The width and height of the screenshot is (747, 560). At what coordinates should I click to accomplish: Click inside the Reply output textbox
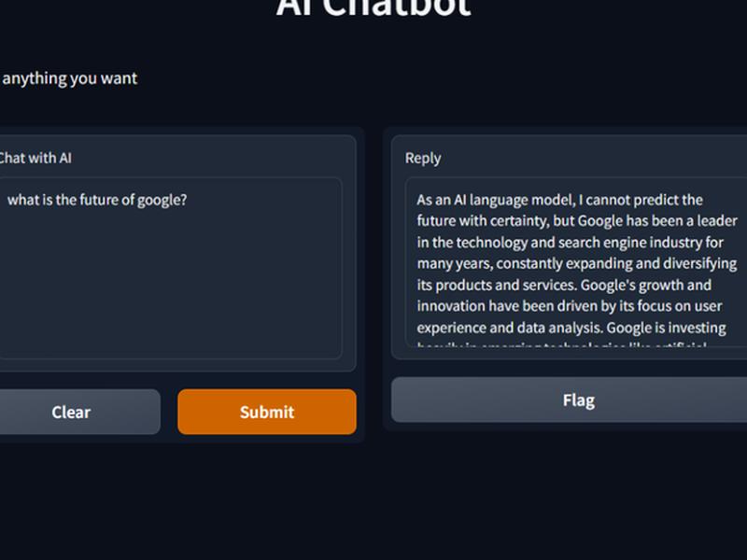[576, 262]
